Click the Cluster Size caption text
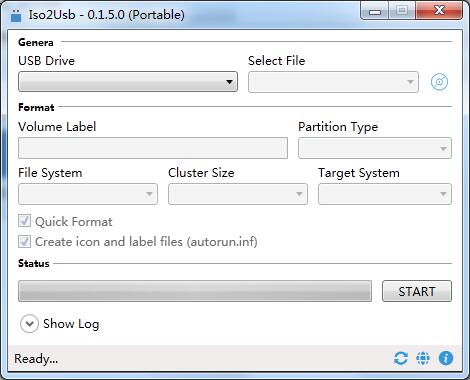The height and width of the screenshot is (380, 470). 201,173
